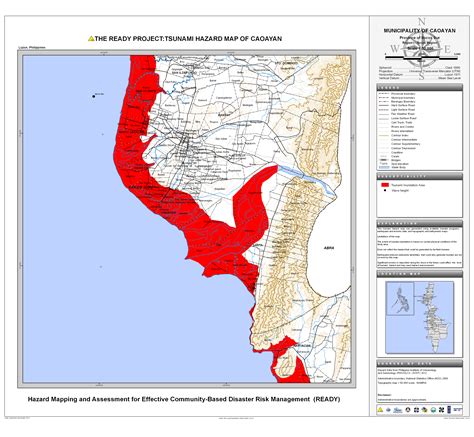Click the red Tsunami Inundation Area legend swatch

tap(385, 185)
